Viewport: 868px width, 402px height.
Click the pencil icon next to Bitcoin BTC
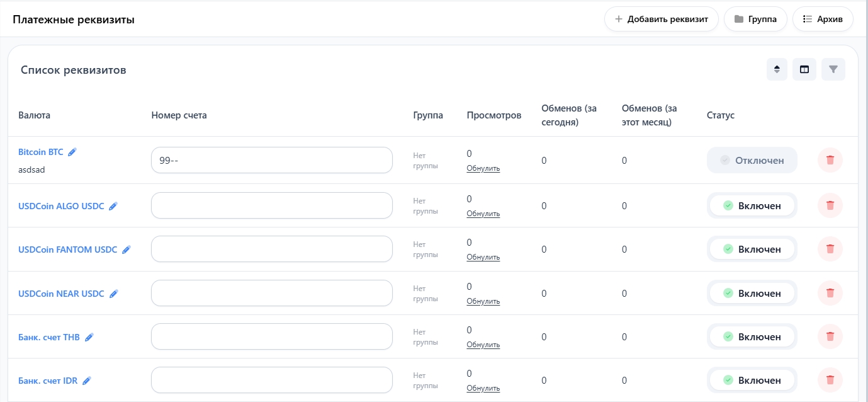(72, 152)
